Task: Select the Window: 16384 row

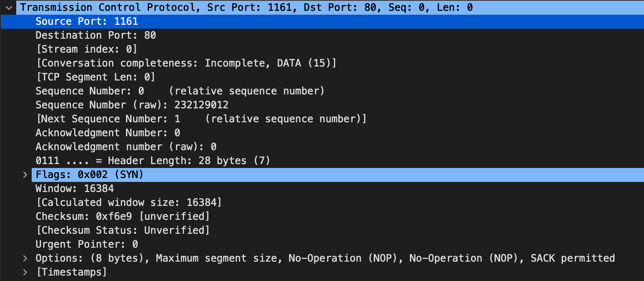Action: (322, 188)
